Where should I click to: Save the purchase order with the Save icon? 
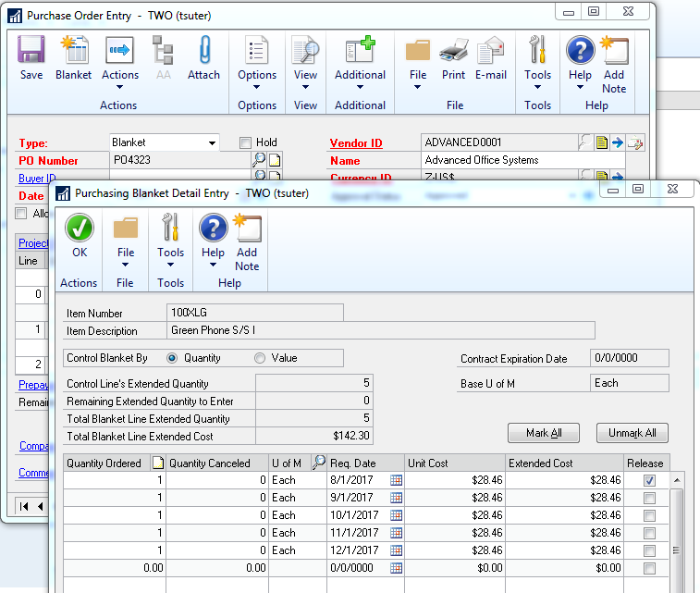(x=31, y=50)
